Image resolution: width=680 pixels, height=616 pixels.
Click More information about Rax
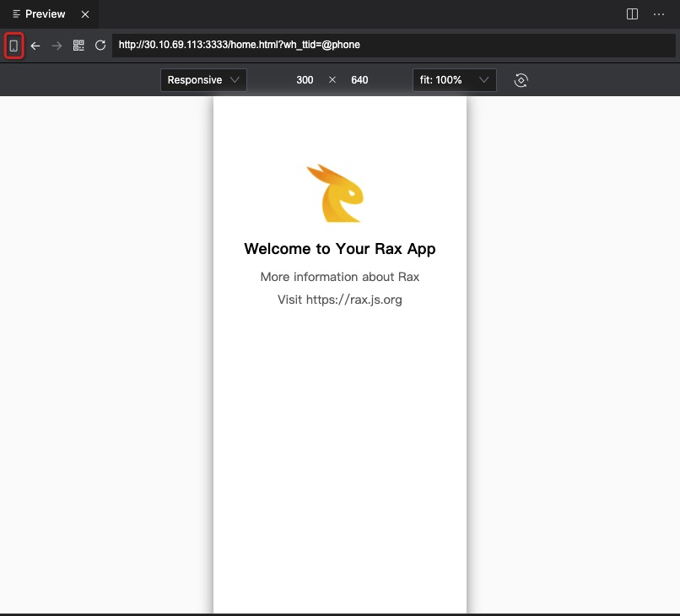pos(339,277)
